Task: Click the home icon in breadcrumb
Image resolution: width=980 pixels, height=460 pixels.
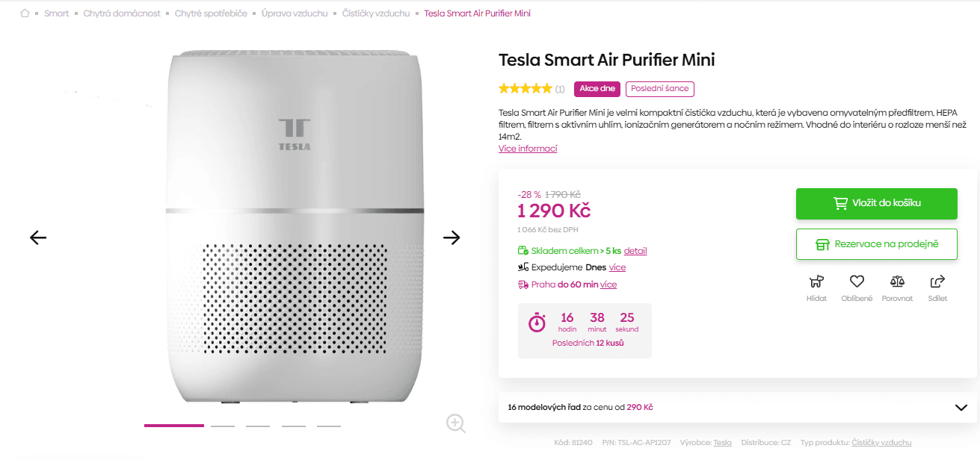Action: pos(25,13)
